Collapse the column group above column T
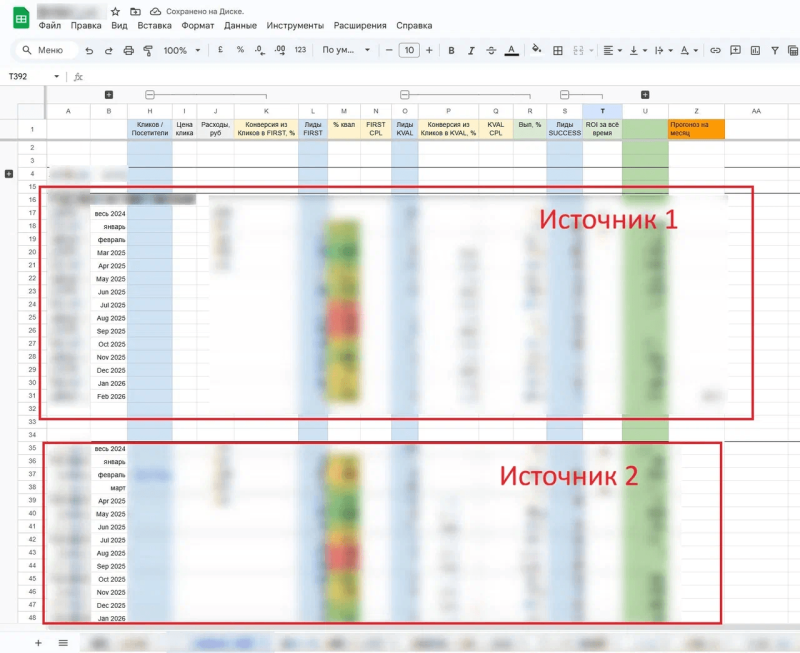Image resolution: width=800 pixels, height=653 pixels. pos(564,94)
